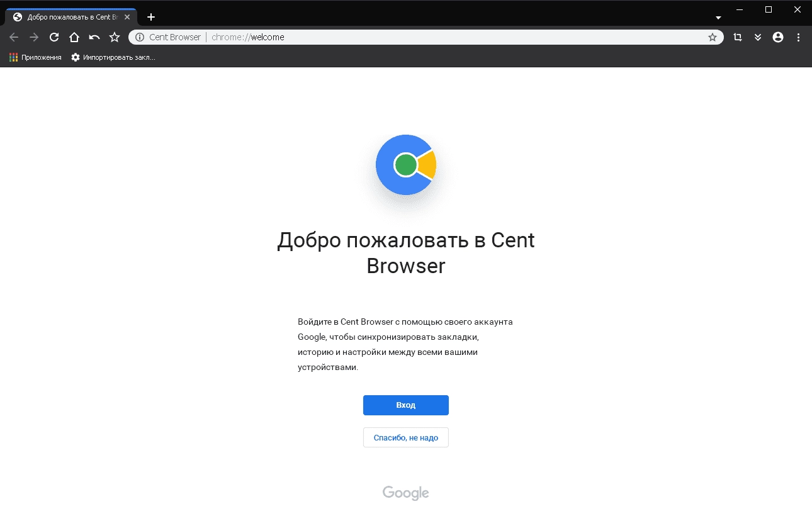Open a new tab with plus button

(151, 17)
